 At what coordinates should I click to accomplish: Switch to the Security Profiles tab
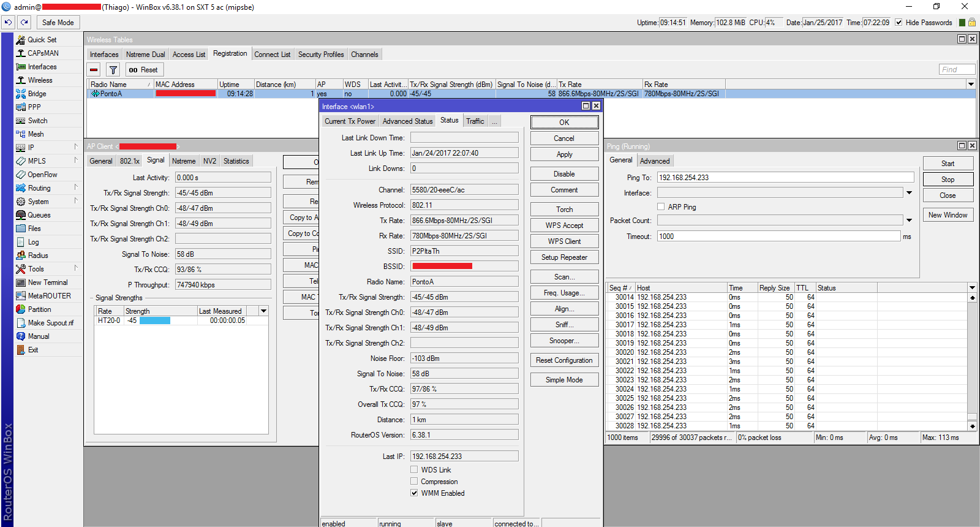(x=320, y=55)
